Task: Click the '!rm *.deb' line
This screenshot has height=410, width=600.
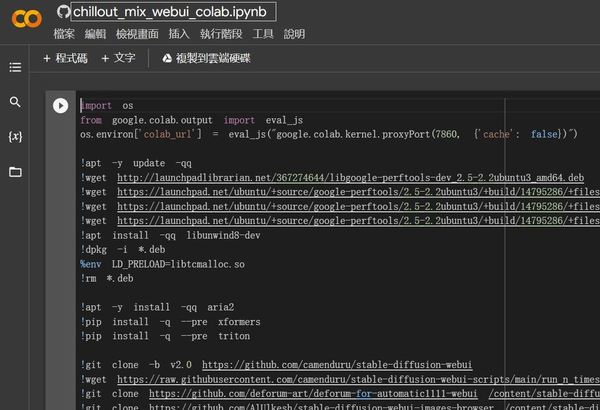Action: point(107,278)
